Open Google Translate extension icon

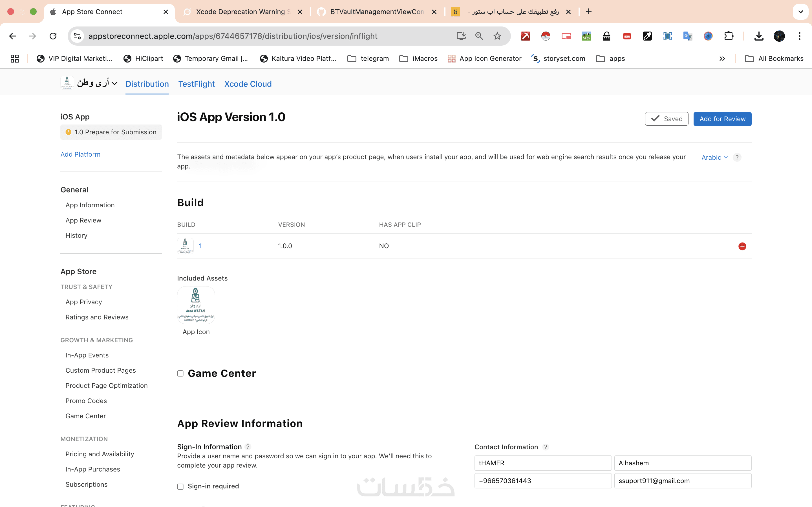tap(687, 36)
